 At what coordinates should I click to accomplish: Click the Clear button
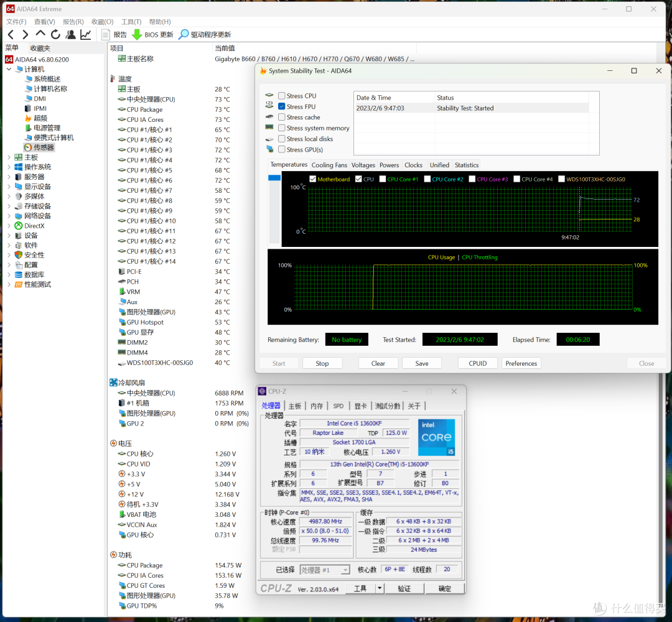pos(378,363)
